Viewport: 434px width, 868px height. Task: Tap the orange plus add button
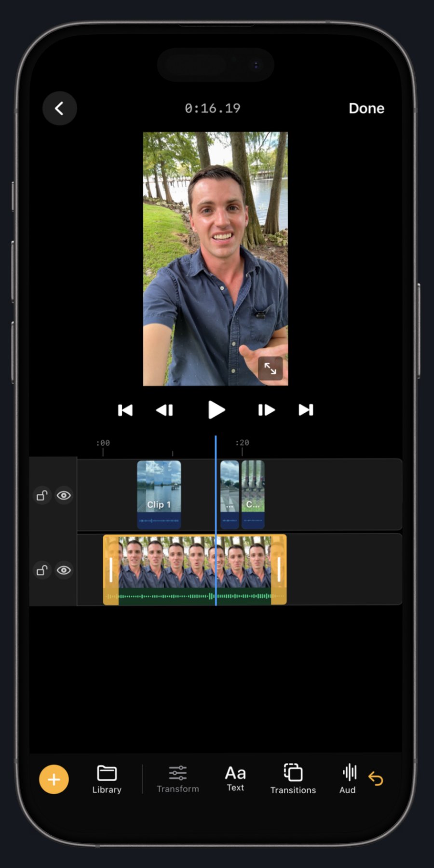[x=54, y=779]
